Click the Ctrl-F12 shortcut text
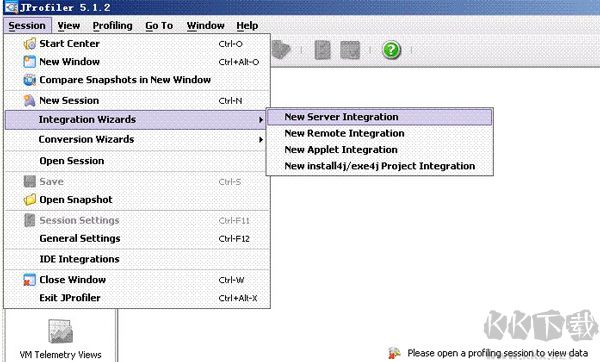The image size is (600, 362). (234, 239)
